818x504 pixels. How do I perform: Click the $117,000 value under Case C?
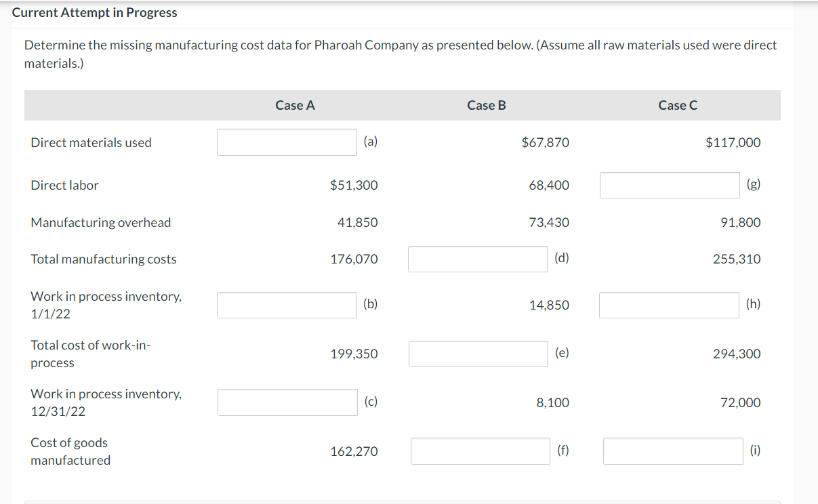[x=733, y=142]
